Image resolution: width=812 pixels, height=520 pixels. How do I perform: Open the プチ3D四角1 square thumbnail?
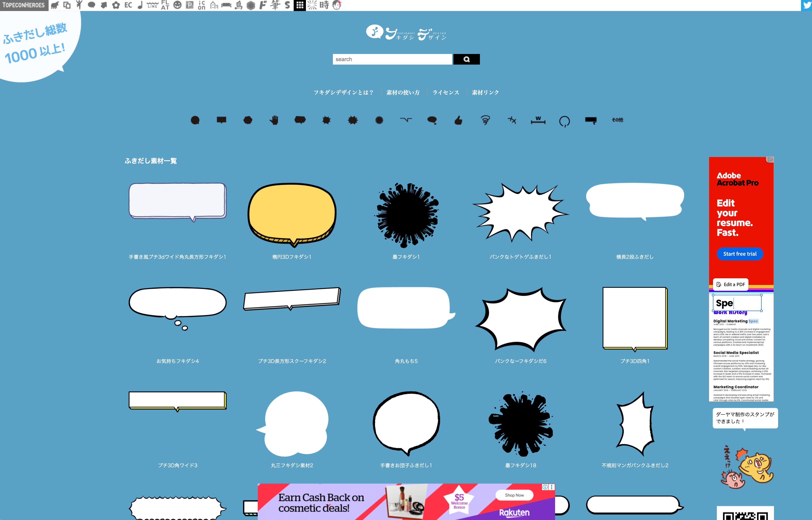click(635, 319)
